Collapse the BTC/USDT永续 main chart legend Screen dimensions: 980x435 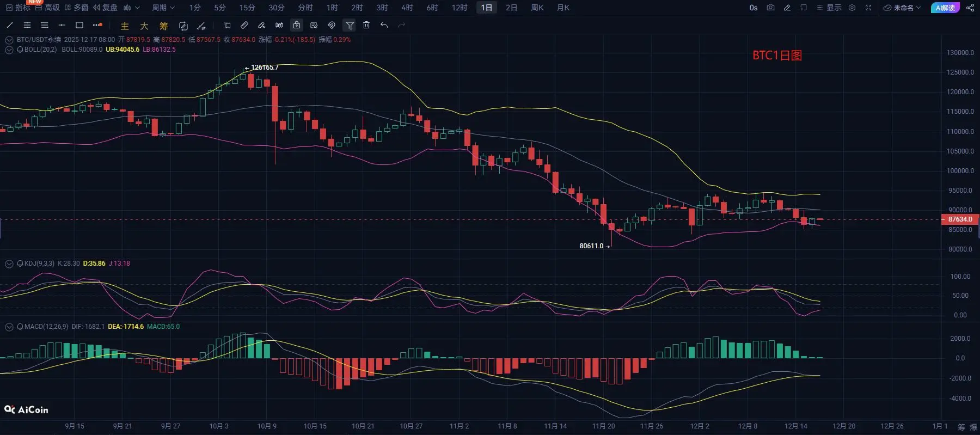click(x=9, y=40)
